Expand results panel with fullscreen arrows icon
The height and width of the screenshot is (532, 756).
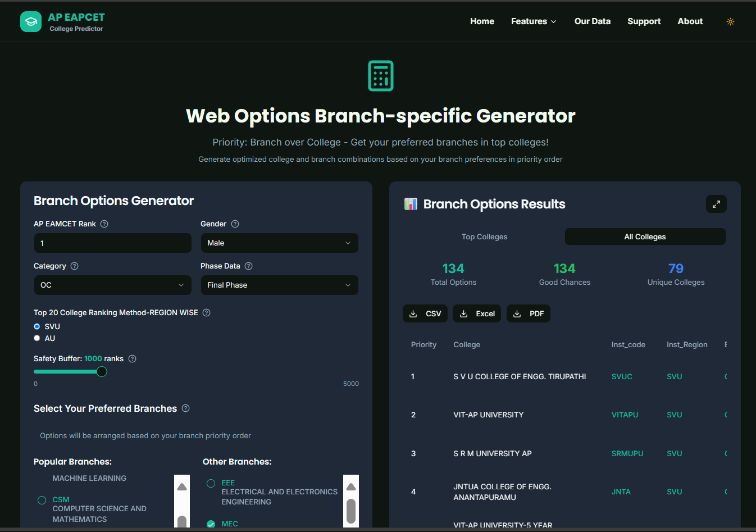coord(716,204)
